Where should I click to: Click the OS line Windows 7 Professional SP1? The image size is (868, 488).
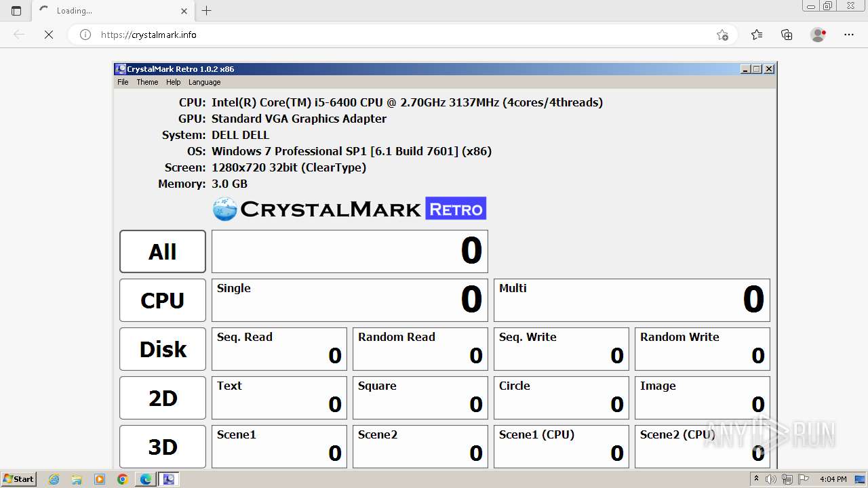pos(351,151)
